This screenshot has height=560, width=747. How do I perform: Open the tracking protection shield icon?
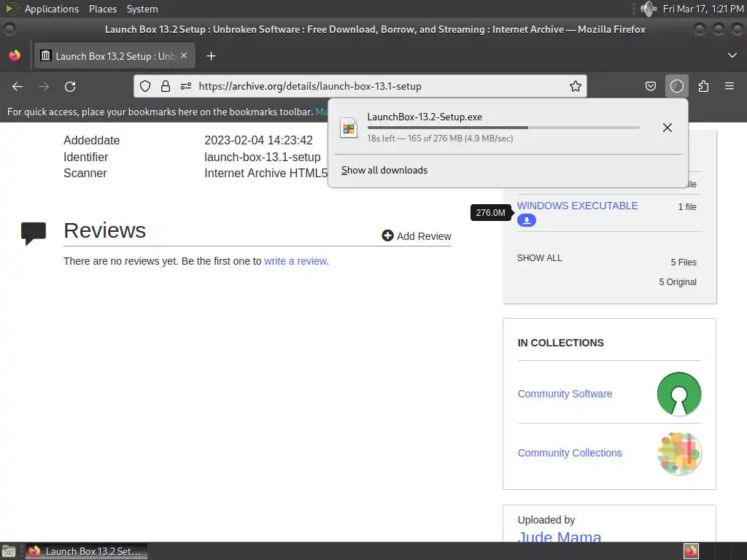(x=145, y=86)
